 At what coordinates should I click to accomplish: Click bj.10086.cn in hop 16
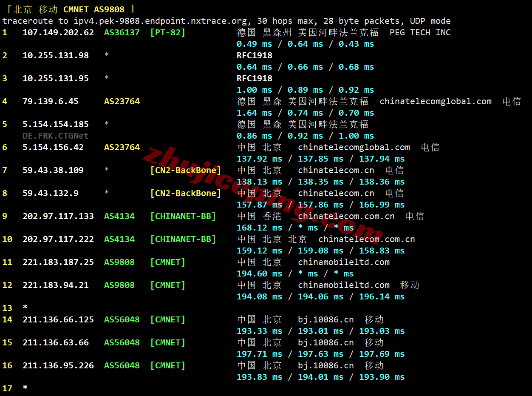pyautogui.click(x=326, y=365)
